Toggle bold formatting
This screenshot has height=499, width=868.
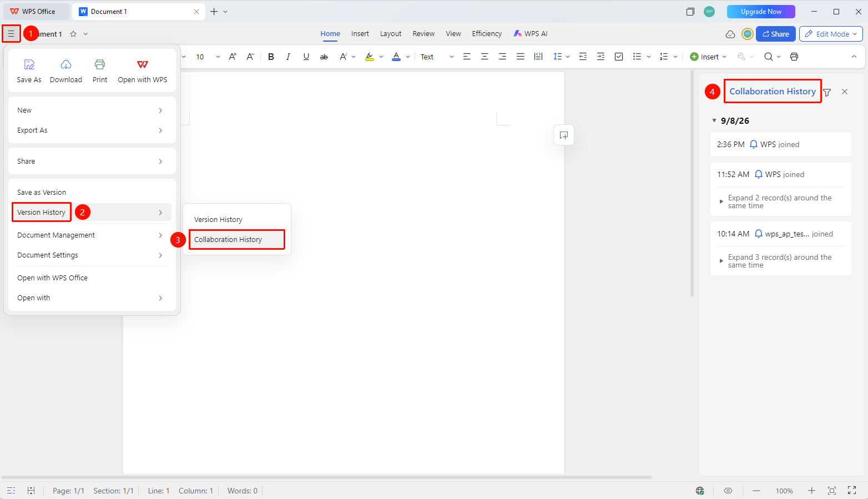tap(271, 57)
